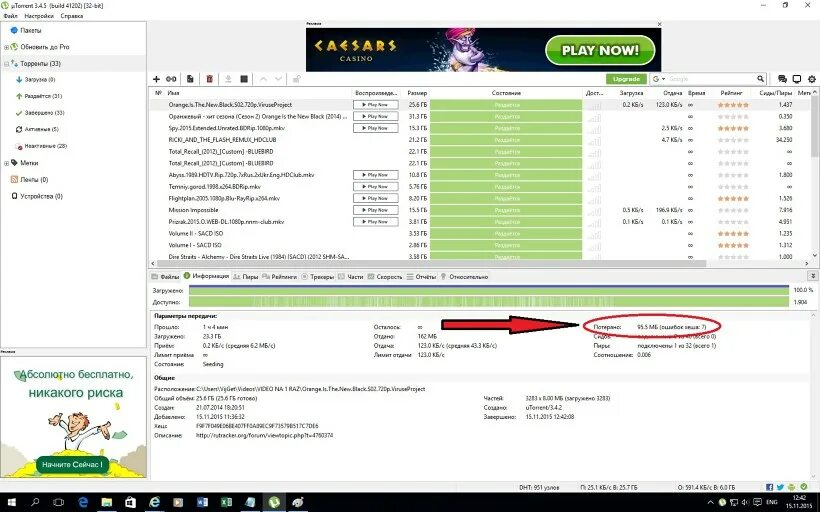820x512 pixels.
Task: Click the 'Загружено' progress bar
Action: pos(488,290)
